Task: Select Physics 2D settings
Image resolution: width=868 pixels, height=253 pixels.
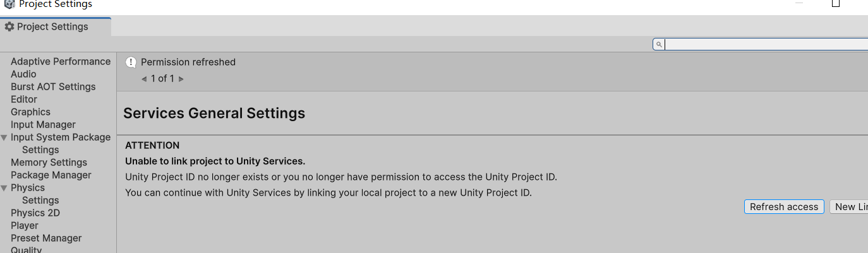Action: [35, 213]
